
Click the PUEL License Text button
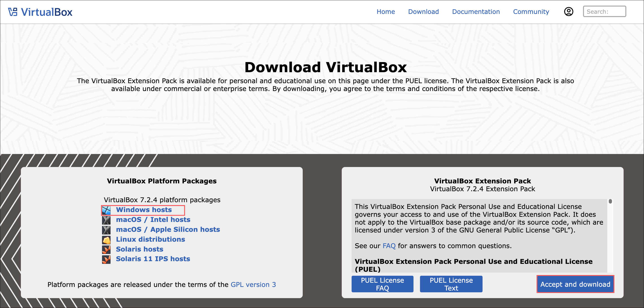coord(451,284)
